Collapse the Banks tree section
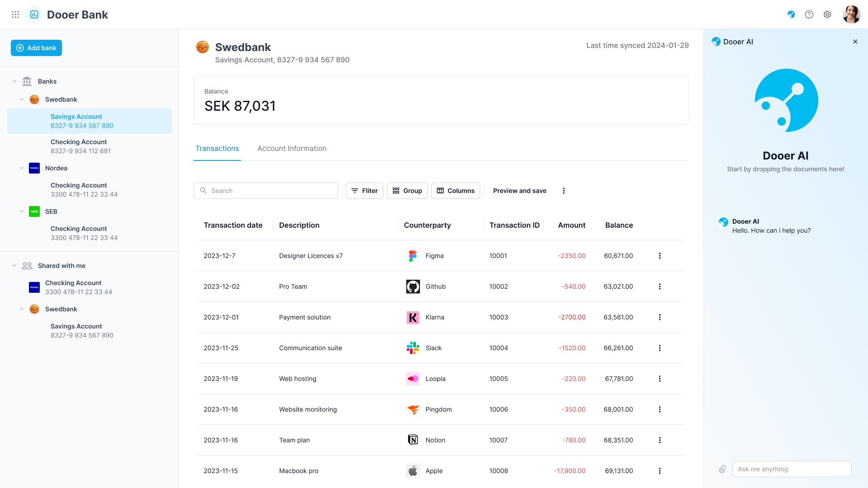868x488 pixels. pyautogui.click(x=14, y=81)
